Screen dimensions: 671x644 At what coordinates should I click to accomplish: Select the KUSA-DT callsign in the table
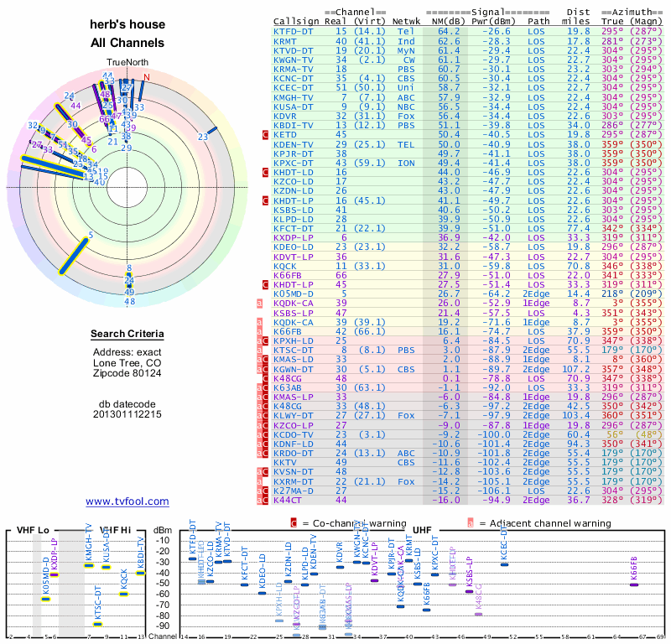pyautogui.click(x=293, y=107)
